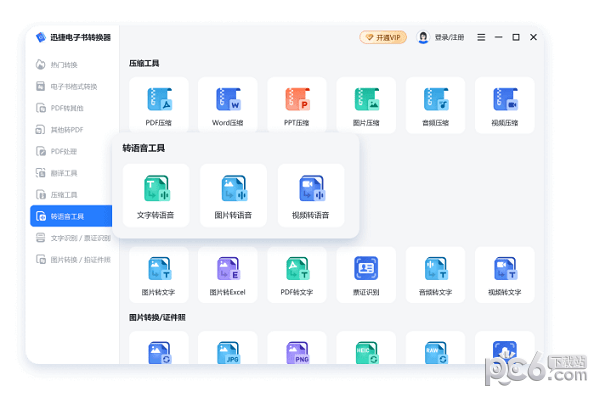
Task: Click the 转语音工具 popup heading
Action: click(143, 148)
